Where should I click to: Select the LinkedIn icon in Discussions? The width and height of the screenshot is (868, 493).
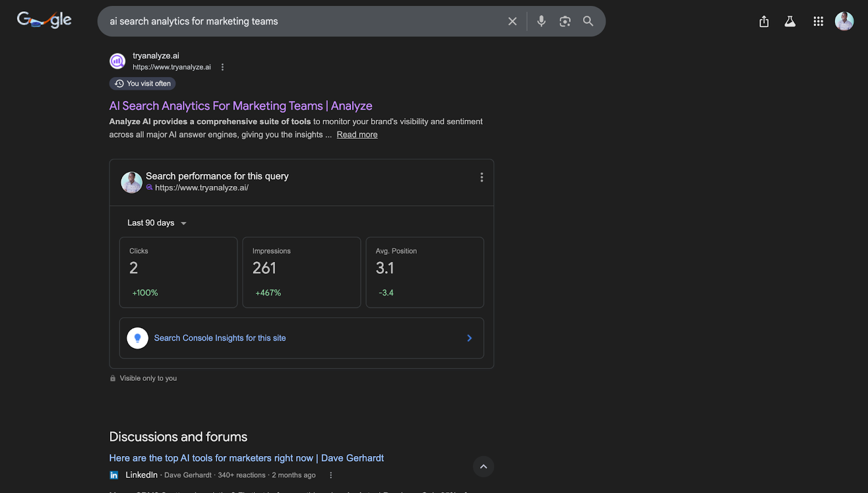pyautogui.click(x=114, y=475)
